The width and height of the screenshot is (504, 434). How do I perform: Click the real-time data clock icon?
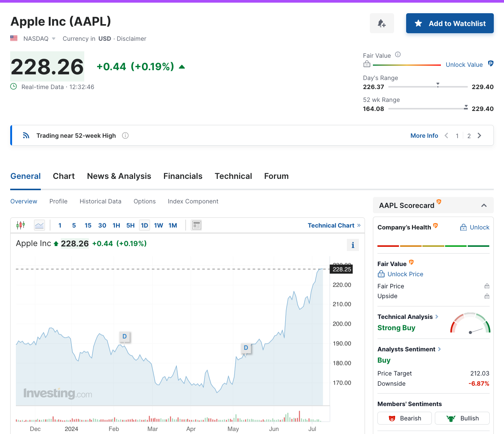tap(14, 86)
